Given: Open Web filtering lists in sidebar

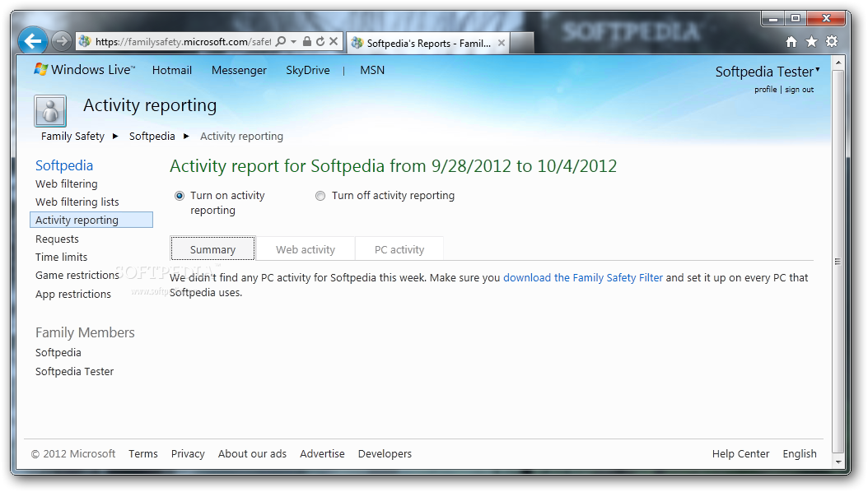Looking at the screenshot, I should tap(77, 202).
